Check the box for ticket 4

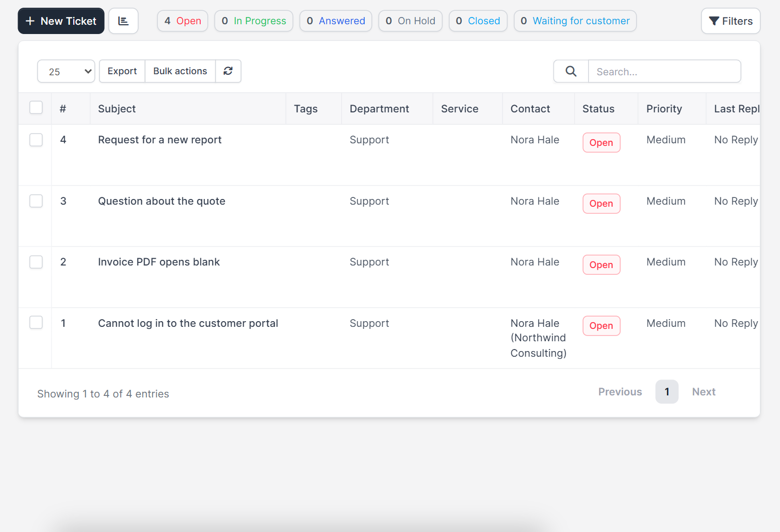coord(36,140)
